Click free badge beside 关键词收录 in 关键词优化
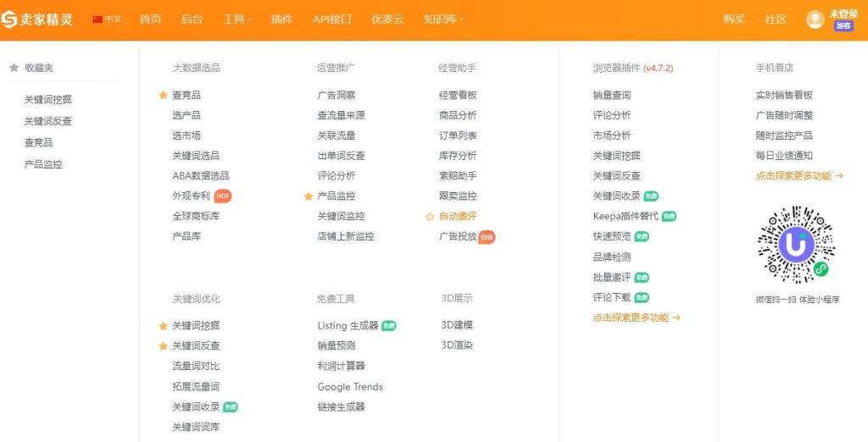The height and width of the screenshot is (442, 868). (x=231, y=407)
